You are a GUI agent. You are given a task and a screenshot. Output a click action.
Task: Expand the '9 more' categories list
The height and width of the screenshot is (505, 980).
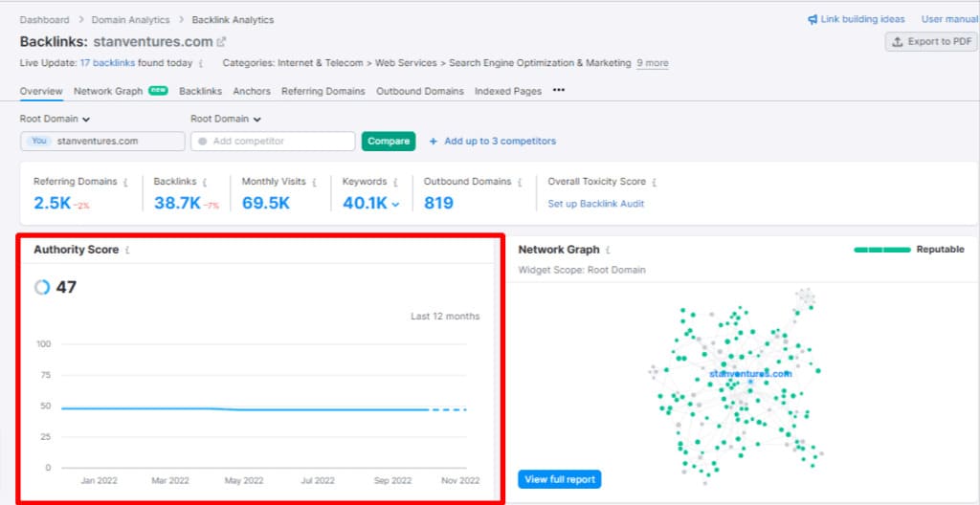[x=653, y=63]
